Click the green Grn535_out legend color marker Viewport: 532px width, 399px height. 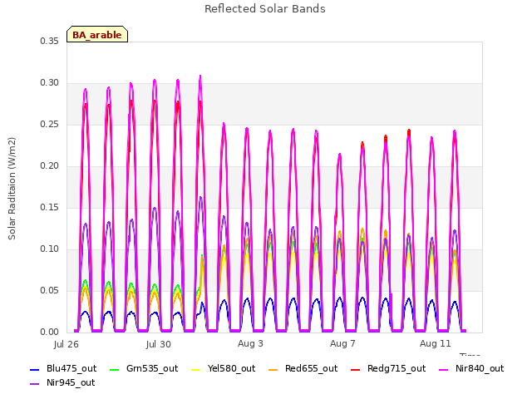point(115,369)
